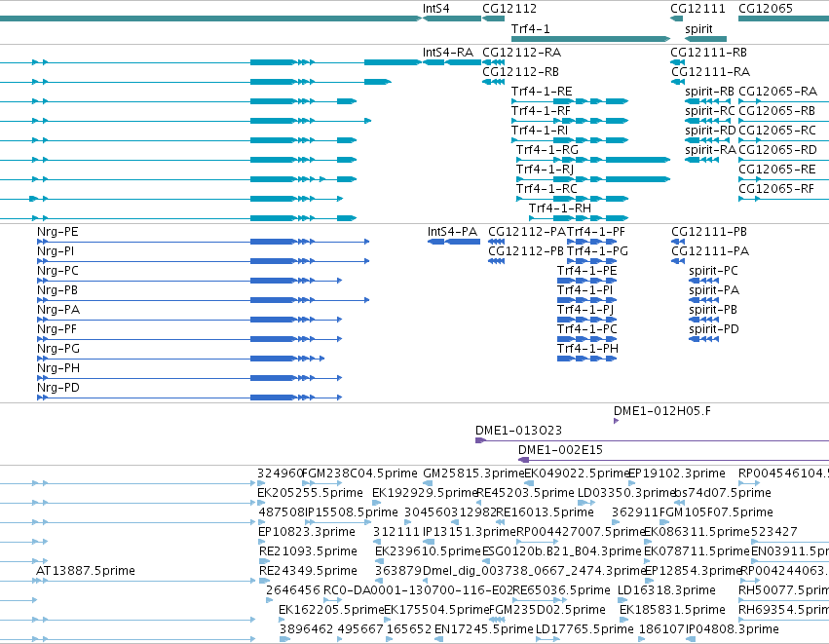
Task: Open EST RE24349.5prime
Action: pyautogui.click(x=308, y=572)
